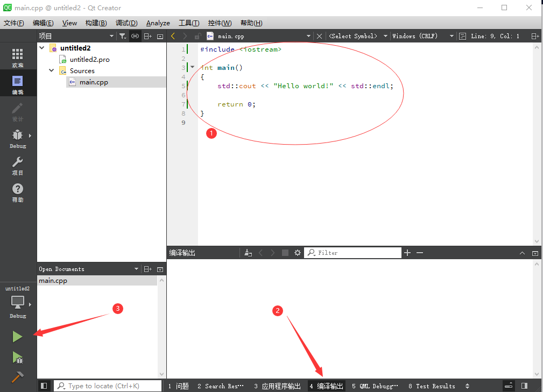Toggle synchronize with editor link icon

coord(135,36)
